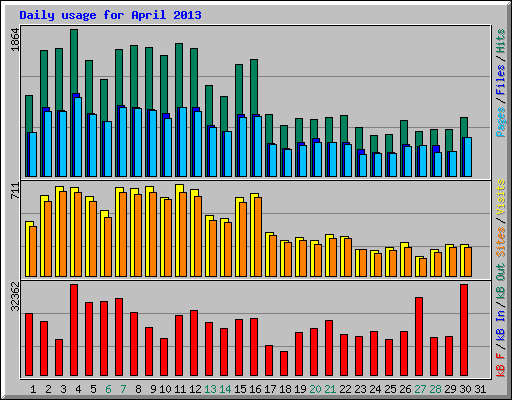Image resolution: width=512 pixels, height=400 pixels.
Task: Click day 31 on the x-axis
Action: click(480, 389)
